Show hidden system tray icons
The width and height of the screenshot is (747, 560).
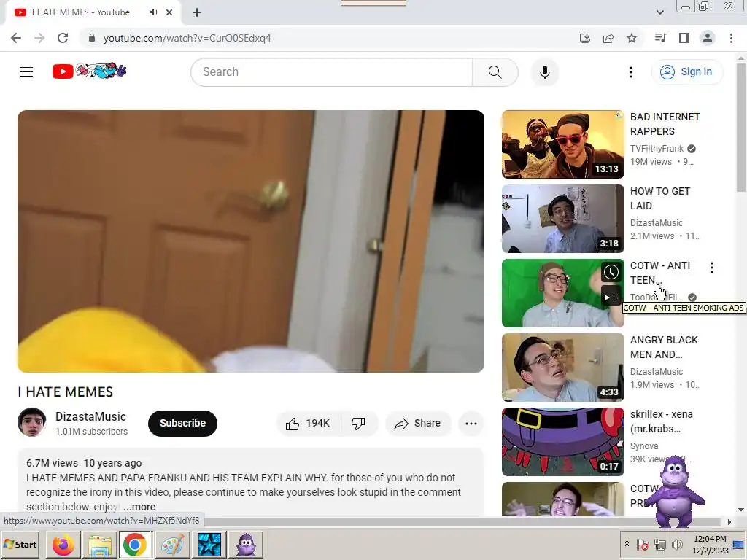(627, 544)
